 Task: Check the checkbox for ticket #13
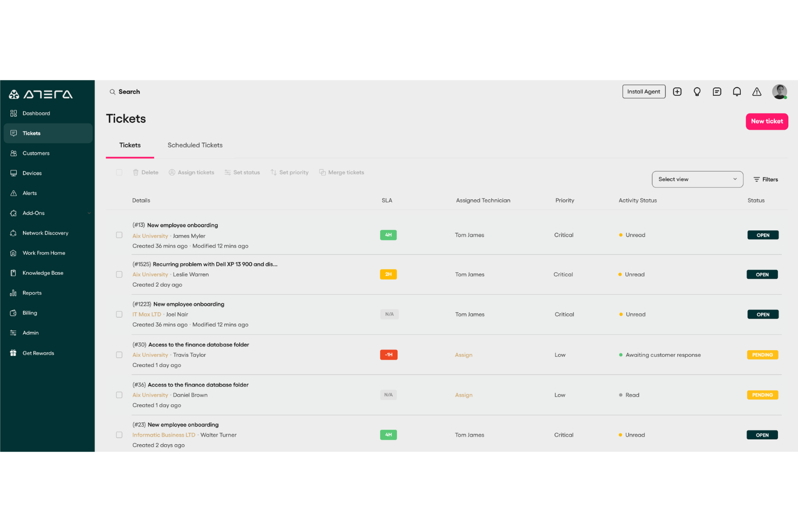click(x=119, y=235)
